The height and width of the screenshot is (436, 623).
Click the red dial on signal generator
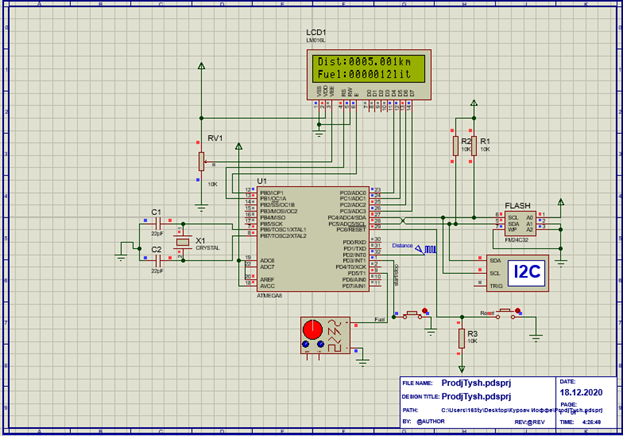click(313, 329)
